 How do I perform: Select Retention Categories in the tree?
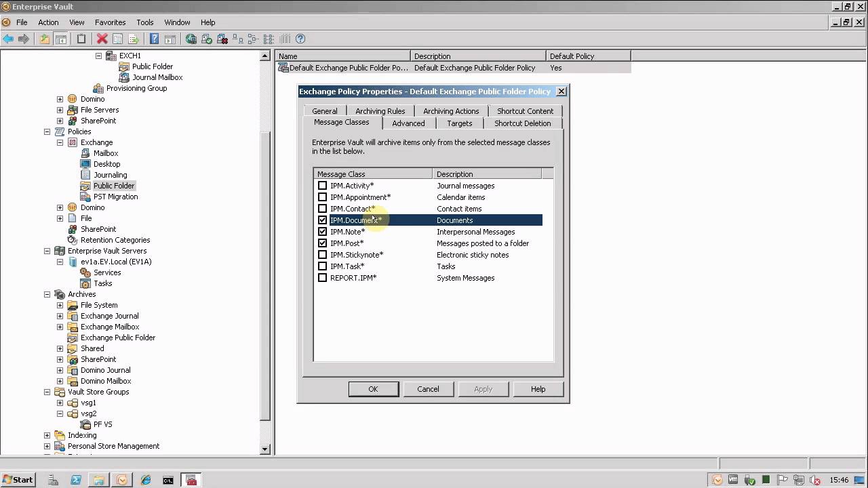pyautogui.click(x=115, y=240)
